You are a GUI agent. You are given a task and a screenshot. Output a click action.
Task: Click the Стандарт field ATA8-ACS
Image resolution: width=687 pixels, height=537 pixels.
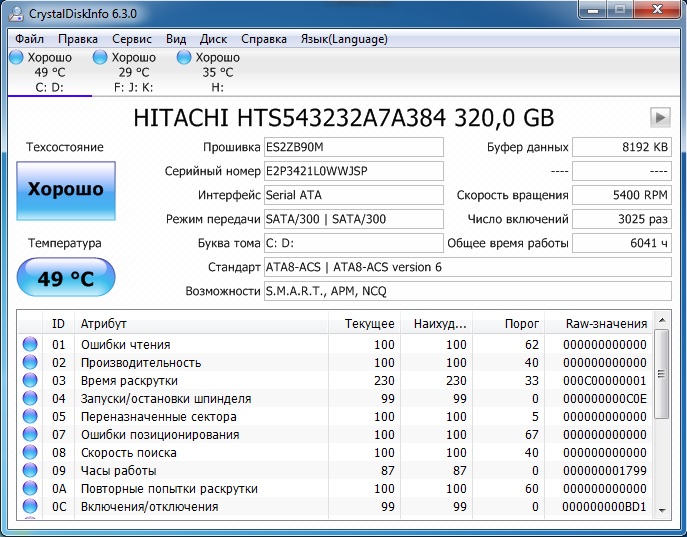pos(467,267)
